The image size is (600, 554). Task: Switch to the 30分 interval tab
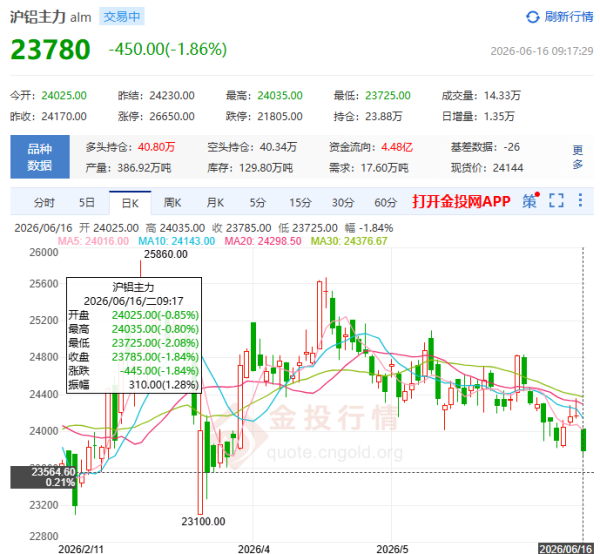pos(343,202)
